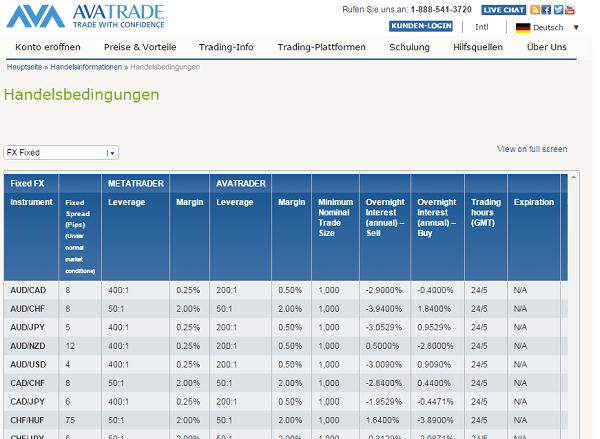
Task: Click the 0.5000% sell interest for AUD/NZD
Action: point(382,346)
